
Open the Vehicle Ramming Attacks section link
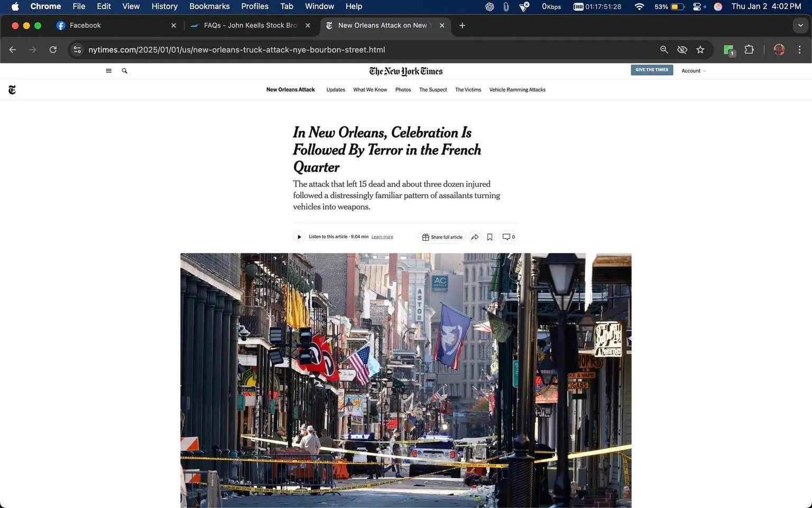[517, 89]
